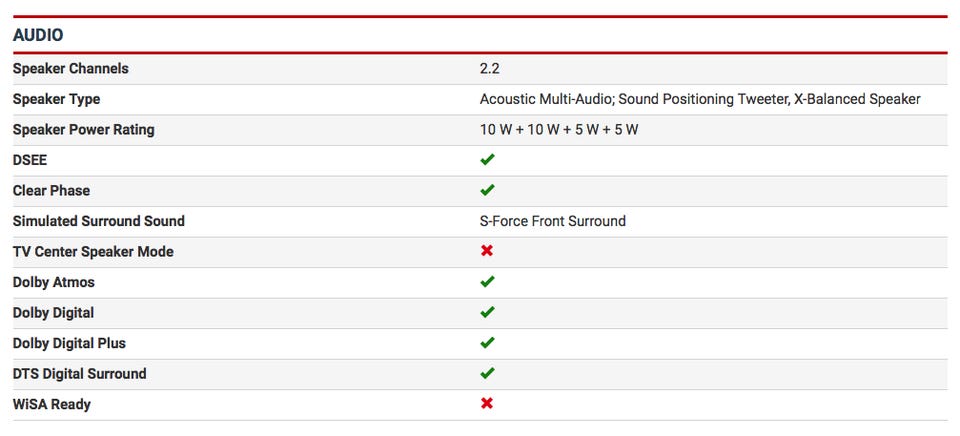This screenshot has width=960, height=436.
Task: Click the Dolby Atmos row label
Action: coord(53,282)
